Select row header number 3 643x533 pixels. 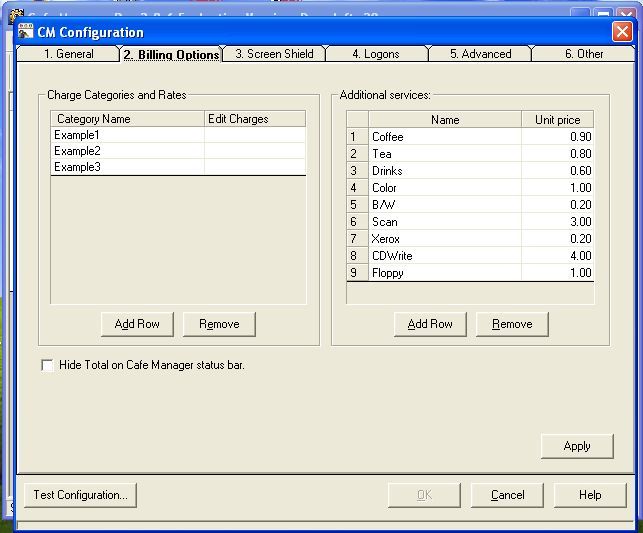tap(357, 171)
